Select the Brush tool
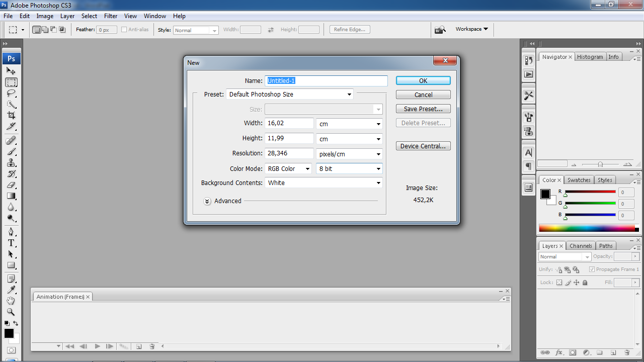 click(11, 151)
